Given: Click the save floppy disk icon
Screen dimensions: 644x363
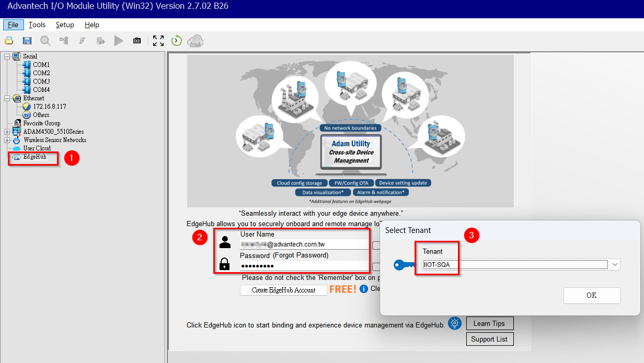Looking at the screenshot, I should point(27,41).
